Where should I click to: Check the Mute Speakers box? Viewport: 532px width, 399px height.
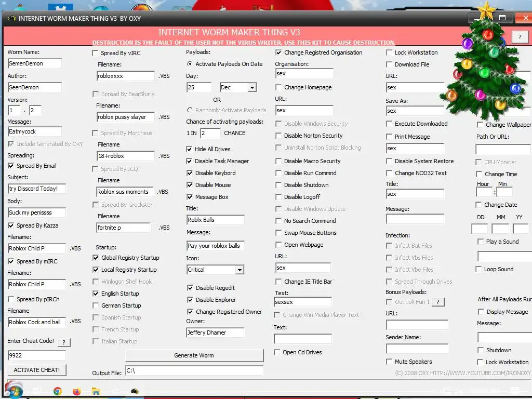tap(389, 362)
